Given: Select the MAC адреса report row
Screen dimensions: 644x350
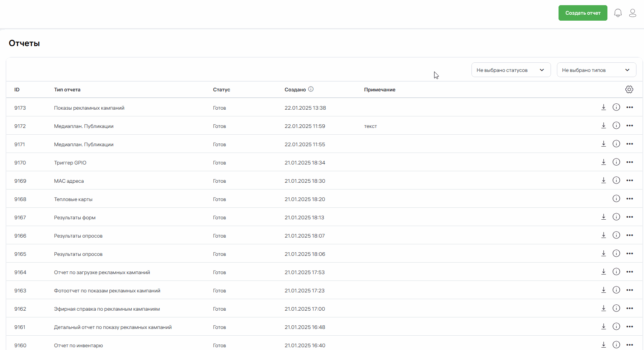Looking at the screenshot, I should tap(69, 181).
